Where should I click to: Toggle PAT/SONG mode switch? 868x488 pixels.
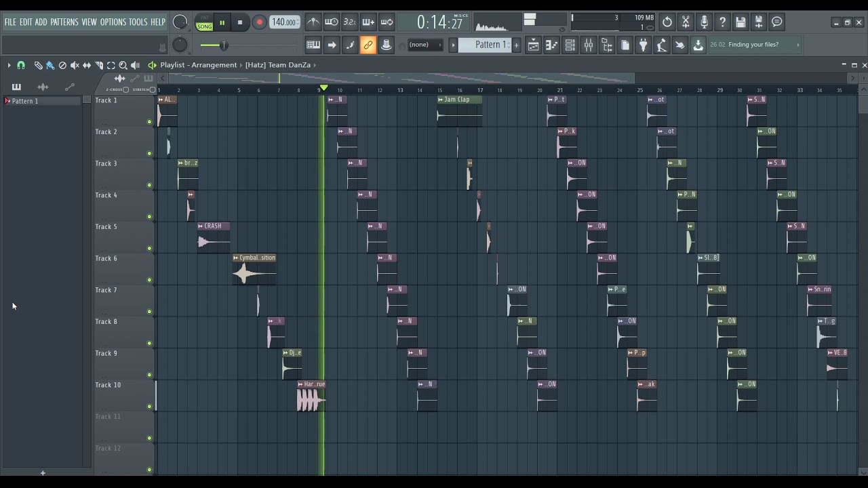(204, 23)
